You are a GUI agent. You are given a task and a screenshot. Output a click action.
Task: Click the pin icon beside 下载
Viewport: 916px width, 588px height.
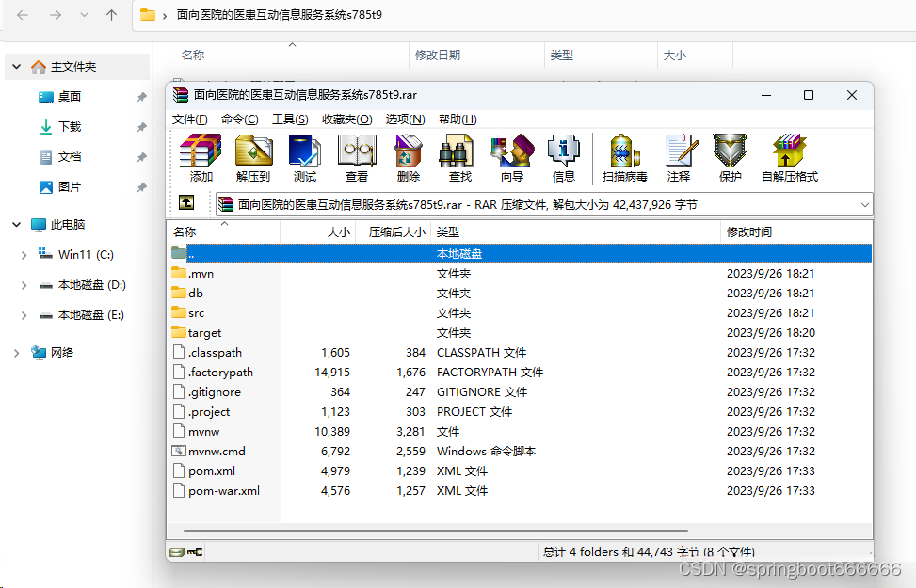(141, 127)
